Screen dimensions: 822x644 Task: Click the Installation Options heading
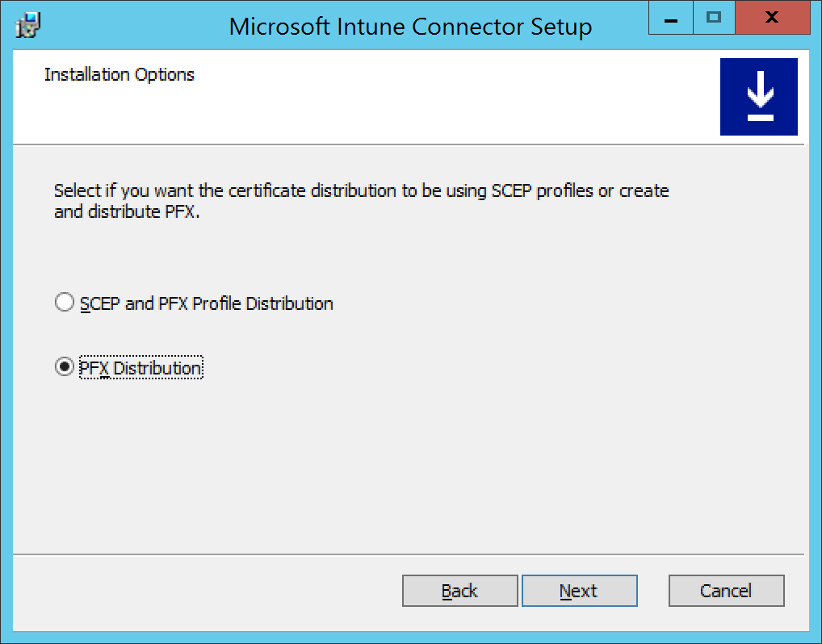120,74
